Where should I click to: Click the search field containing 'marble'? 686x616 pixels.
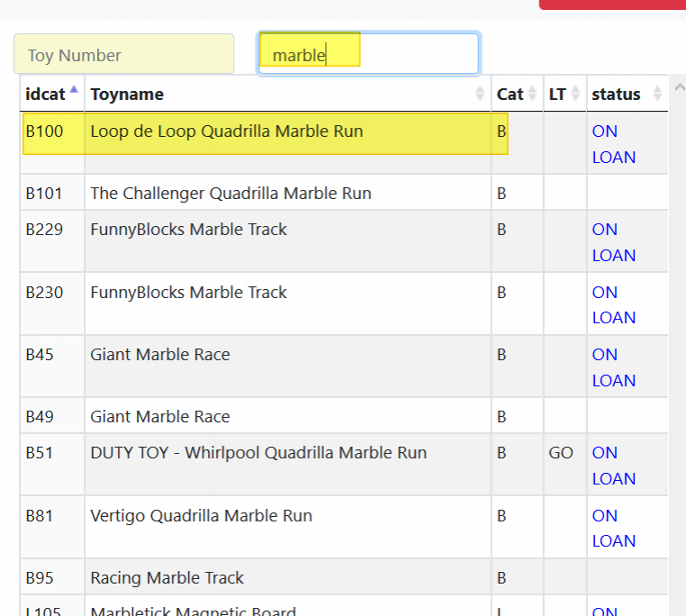click(x=369, y=55)
